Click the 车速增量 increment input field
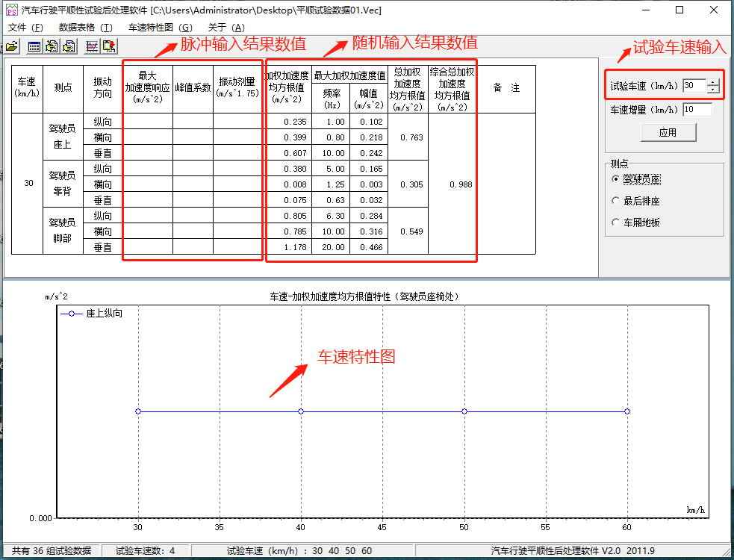Screen dimensions: 734x560 coord(697,110)
